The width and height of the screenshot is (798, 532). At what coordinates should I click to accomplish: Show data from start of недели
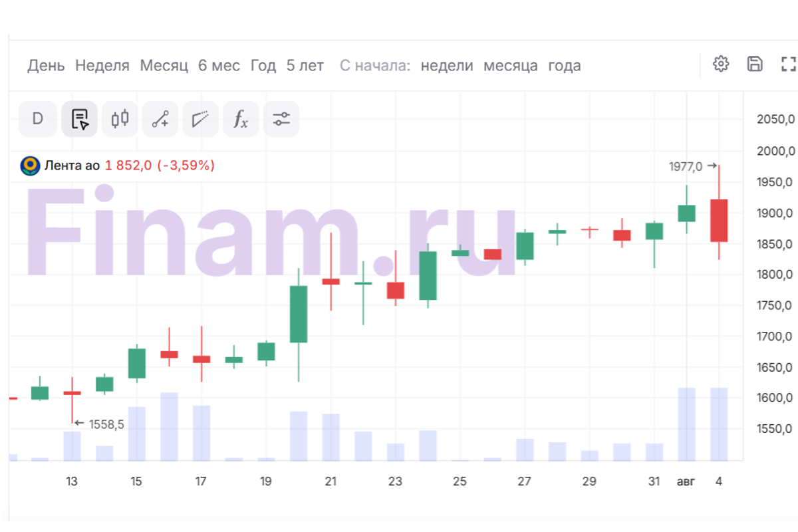pos(447,66)
